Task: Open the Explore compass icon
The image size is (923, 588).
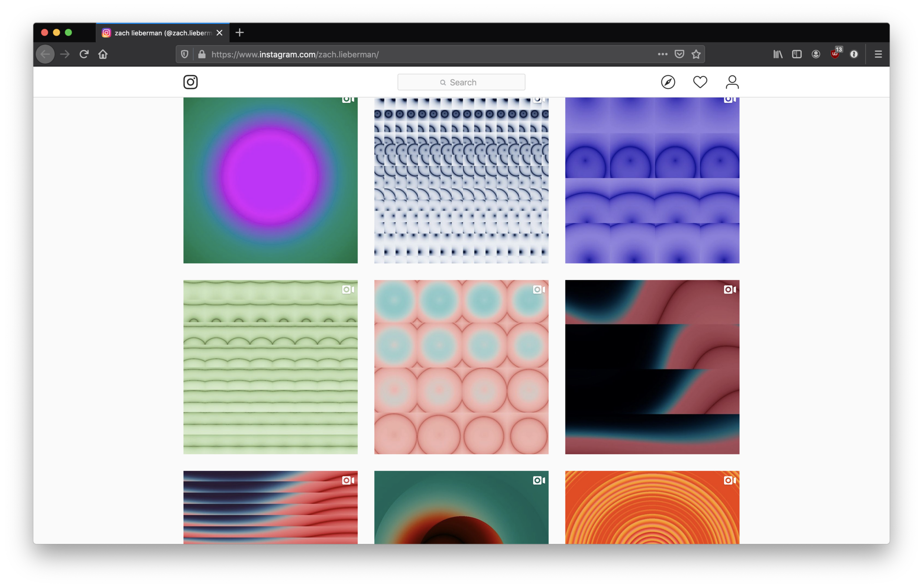Action: click(668, 82)
